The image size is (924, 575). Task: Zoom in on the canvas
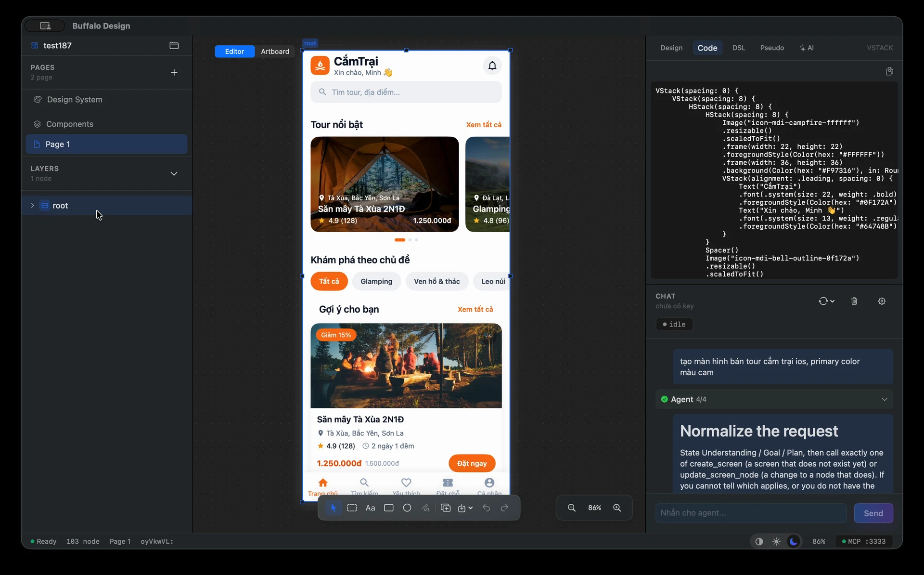(617, 508)
